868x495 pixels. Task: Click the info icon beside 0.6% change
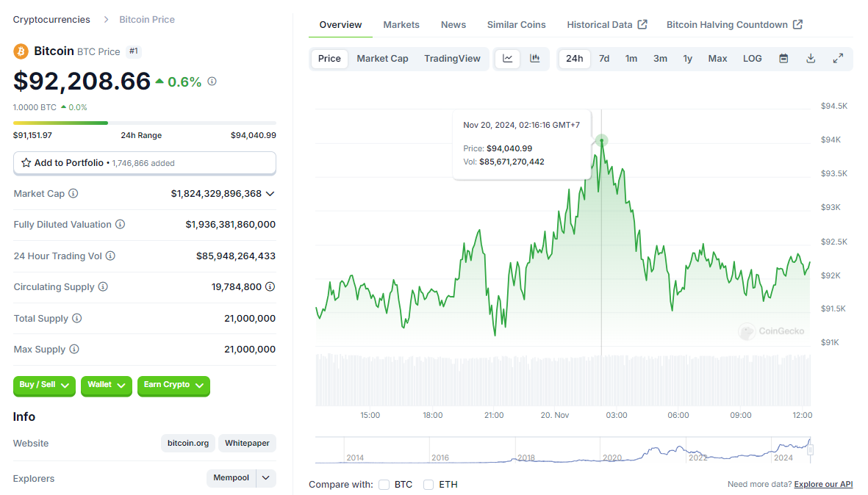coord(212,82)
